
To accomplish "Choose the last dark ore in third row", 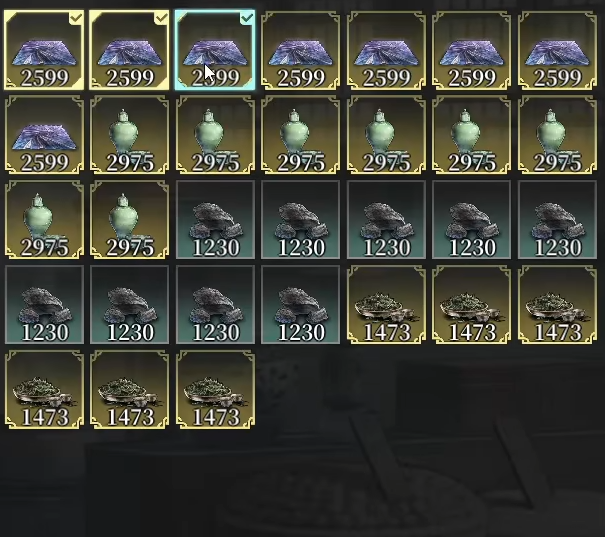I will [557, 220].
